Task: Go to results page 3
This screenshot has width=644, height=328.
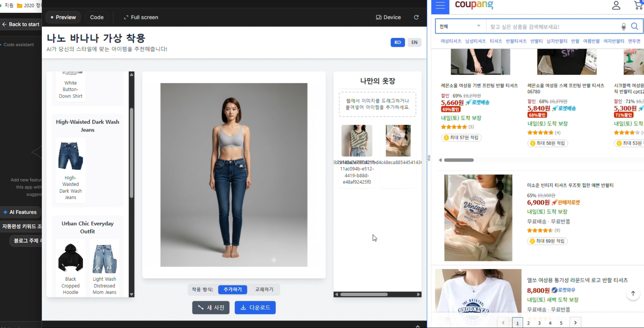Action: point(539,323)
